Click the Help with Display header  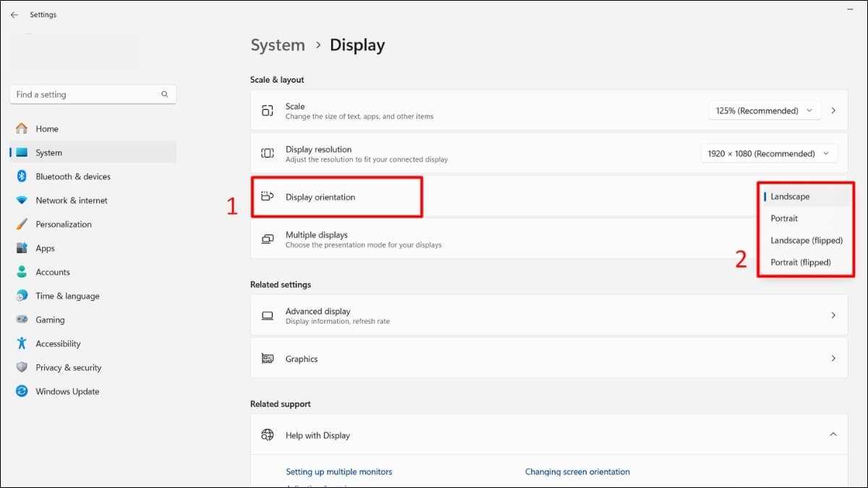(x=549, y=435)
